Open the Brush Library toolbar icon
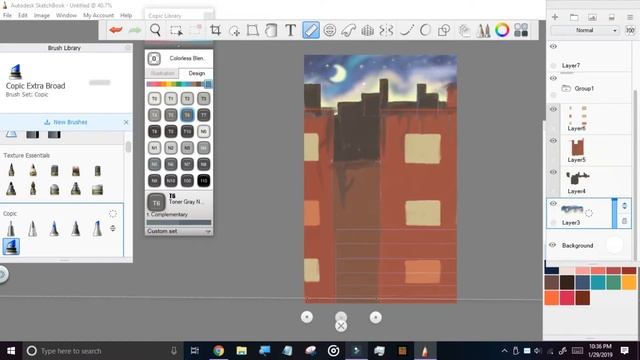The width and height of the screenshot is (640, 360). pyautogui.click(x=484, y=30)
